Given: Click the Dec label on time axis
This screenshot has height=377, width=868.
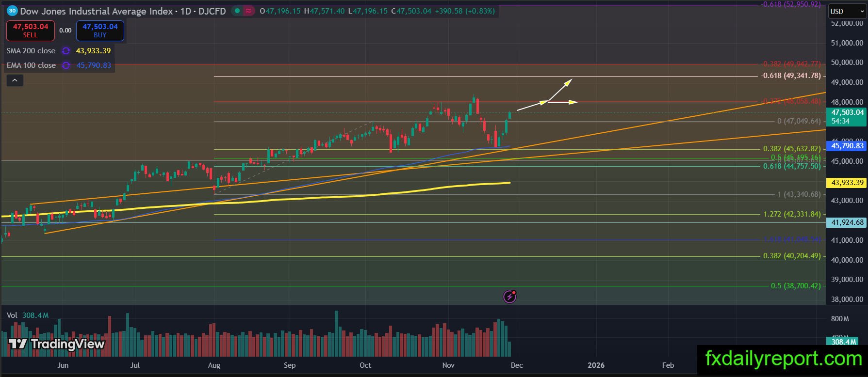Looking at the screenshot, I should [517, 365].
